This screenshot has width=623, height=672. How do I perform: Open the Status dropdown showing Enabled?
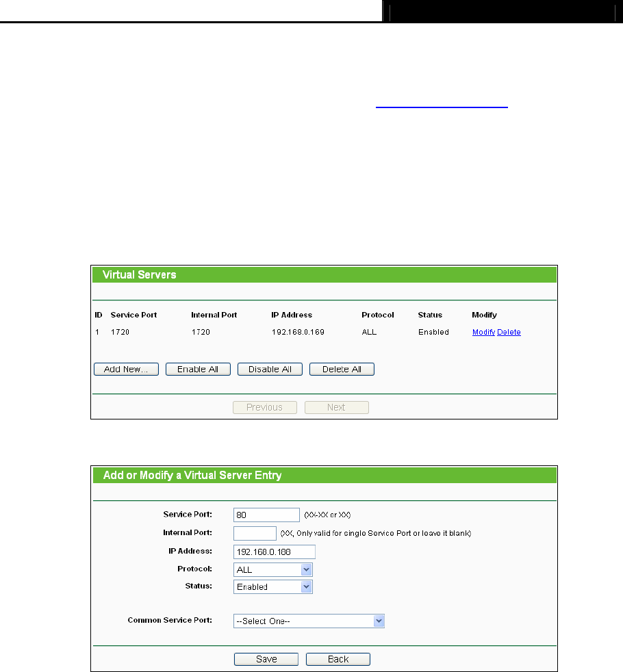pyautogui.click(x=273, y=586)
